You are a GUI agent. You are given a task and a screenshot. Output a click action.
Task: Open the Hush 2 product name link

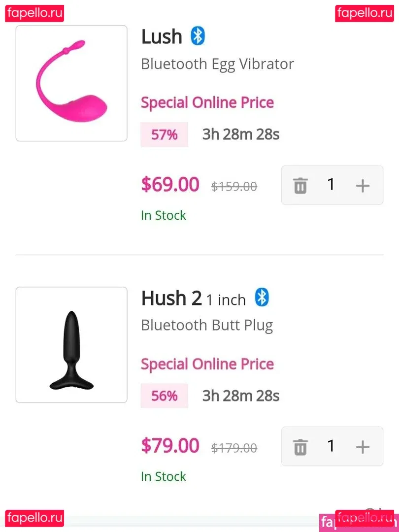(x=171, y=298)
